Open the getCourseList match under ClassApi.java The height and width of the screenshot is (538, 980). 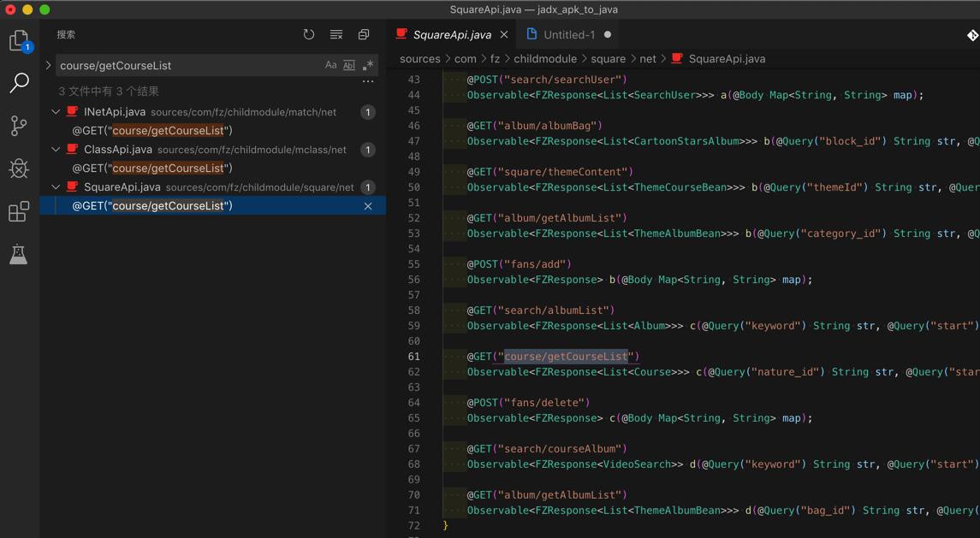click(151, 168)
